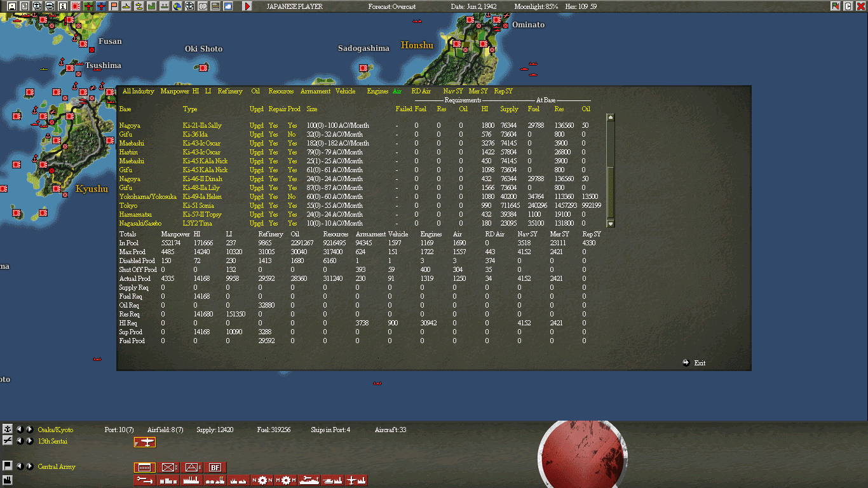868x488 pixels.
Task: Click the green industry toolbar icon
Action: pyautogui.click(x=152, y=6)
